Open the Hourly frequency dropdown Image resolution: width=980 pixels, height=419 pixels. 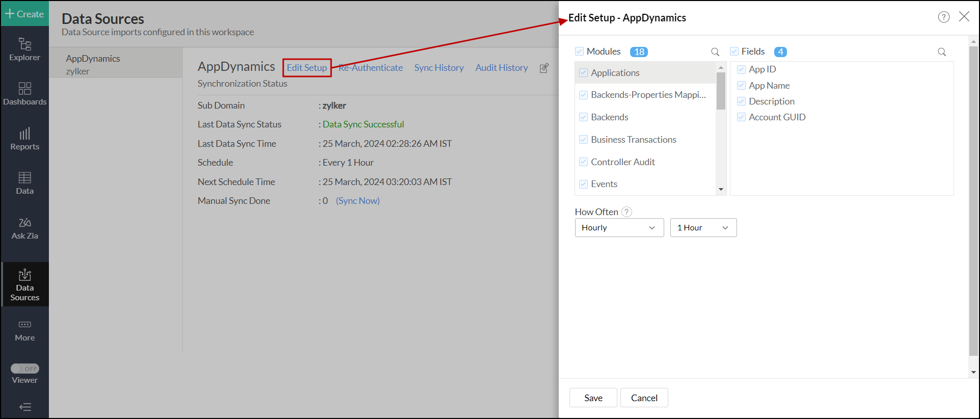click(x=619, y=228)
